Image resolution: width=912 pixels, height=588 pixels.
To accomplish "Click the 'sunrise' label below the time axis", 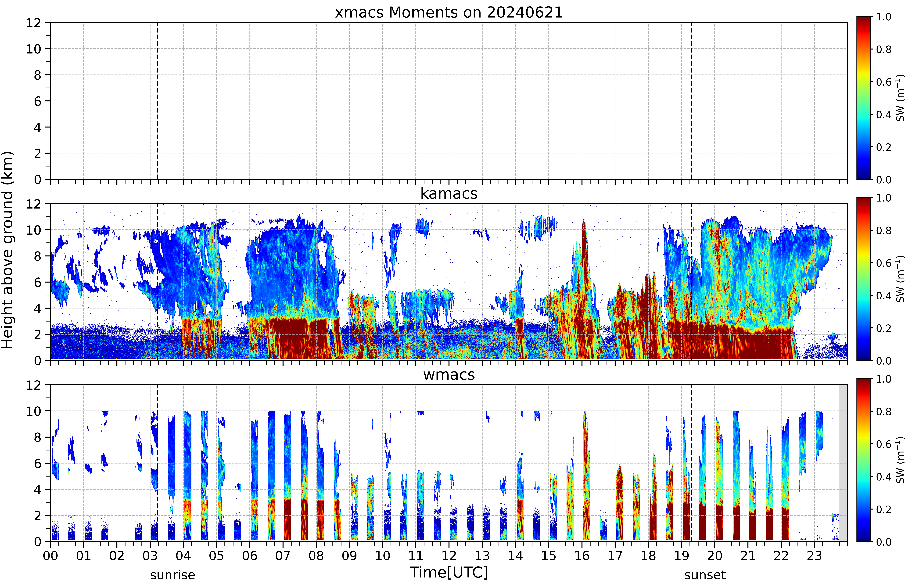I will [x=173, y=575].
